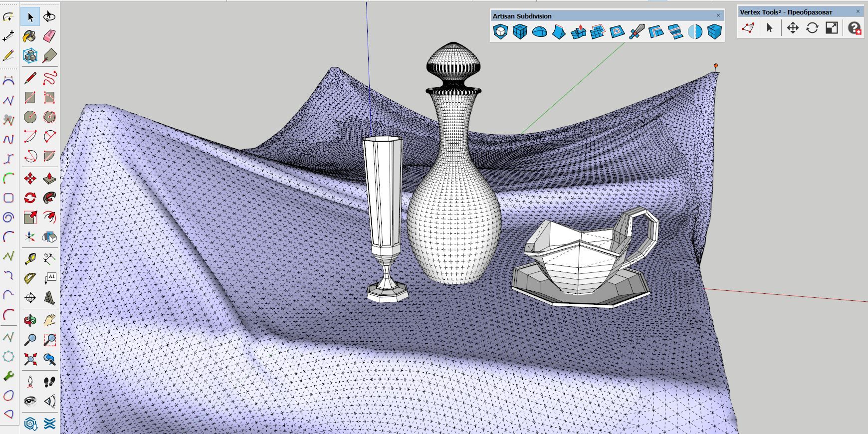Select the Push/Pull tool
The width and height of the screenshot is (868, 434).
[49, 178]
